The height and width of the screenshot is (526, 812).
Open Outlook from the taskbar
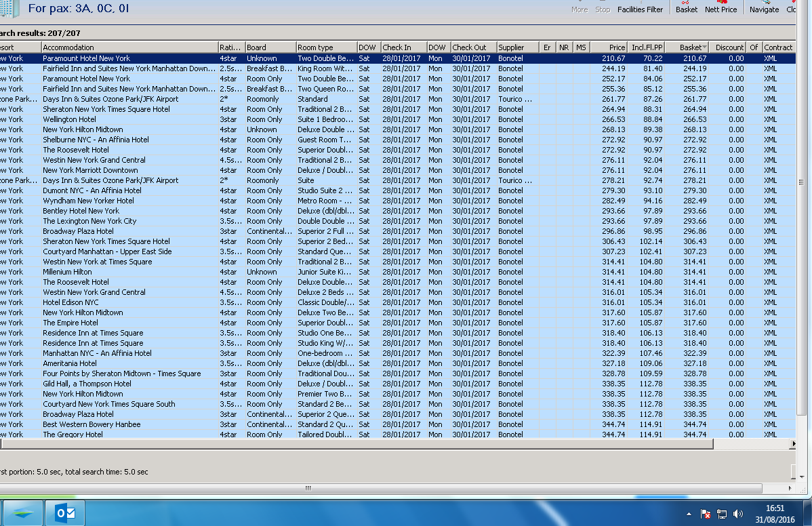click(x=66, y=513)
